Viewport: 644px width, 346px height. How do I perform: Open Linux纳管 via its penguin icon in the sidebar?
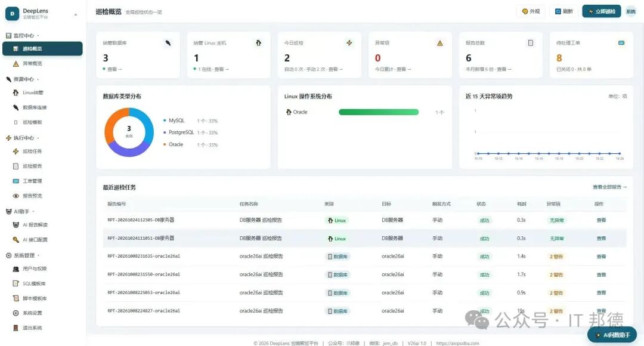[16, 93]
